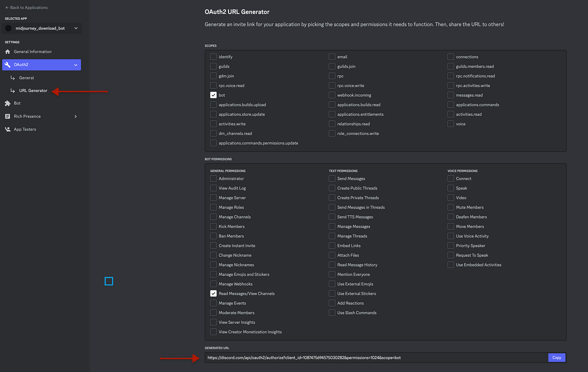Viewport: 588px width, 372px height.
Task: Enable the Manage Messages permission
Action: tap(332, 227)
